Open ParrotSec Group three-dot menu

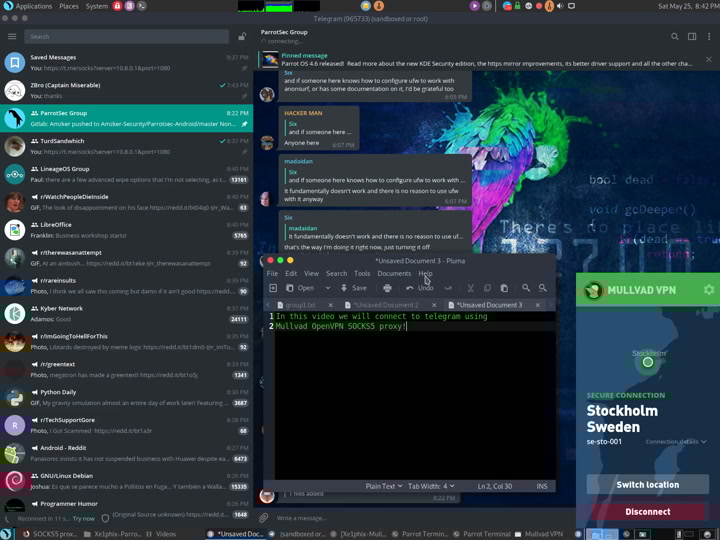[709, 36]
